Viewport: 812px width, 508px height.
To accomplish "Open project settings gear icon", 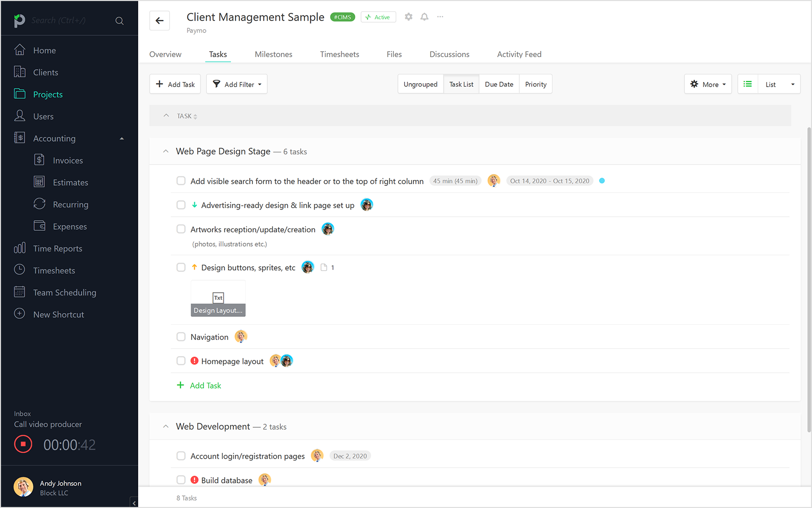I will pyautogui.click(x=408, y=17).
